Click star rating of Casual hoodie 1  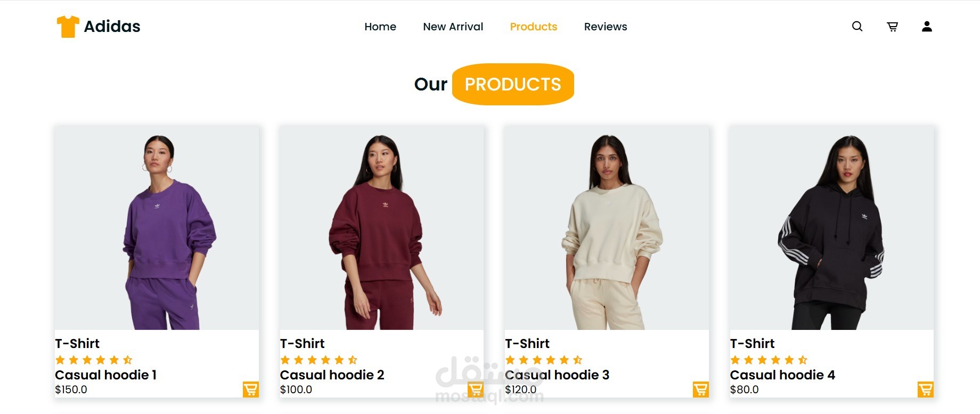[94, 360]
